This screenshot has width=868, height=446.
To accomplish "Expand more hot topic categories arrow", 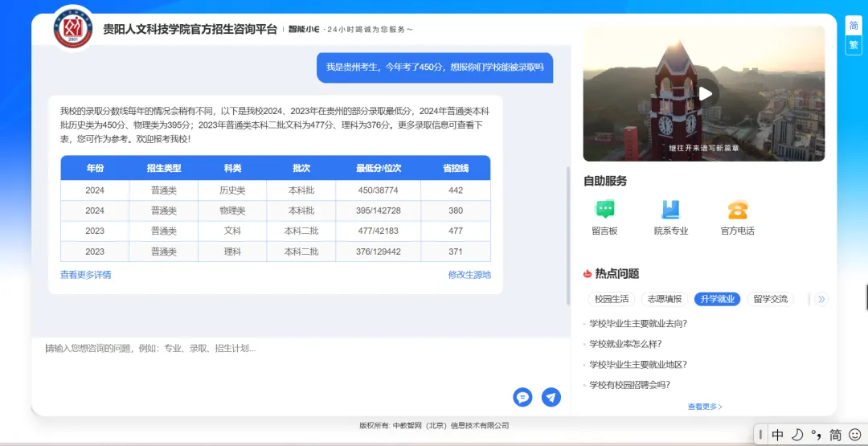I will (821, 300).
